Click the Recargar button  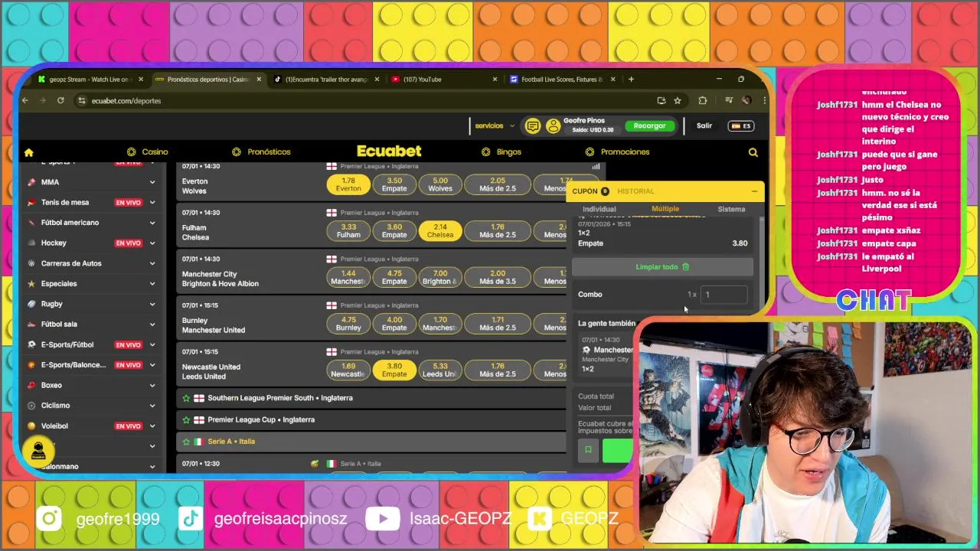(x=650, y=126)
